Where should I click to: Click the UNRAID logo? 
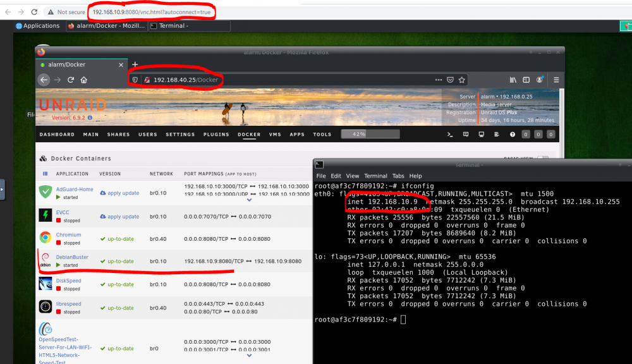tap(73, 105)
